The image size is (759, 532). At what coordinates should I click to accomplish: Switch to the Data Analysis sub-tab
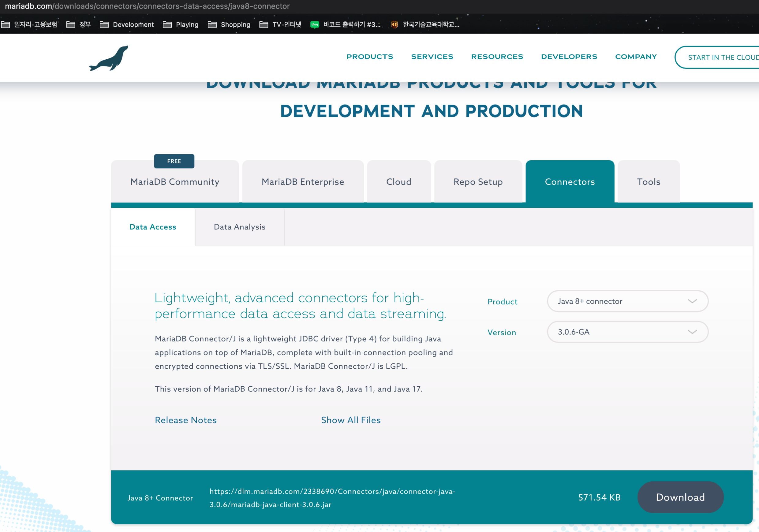(240, 227)
